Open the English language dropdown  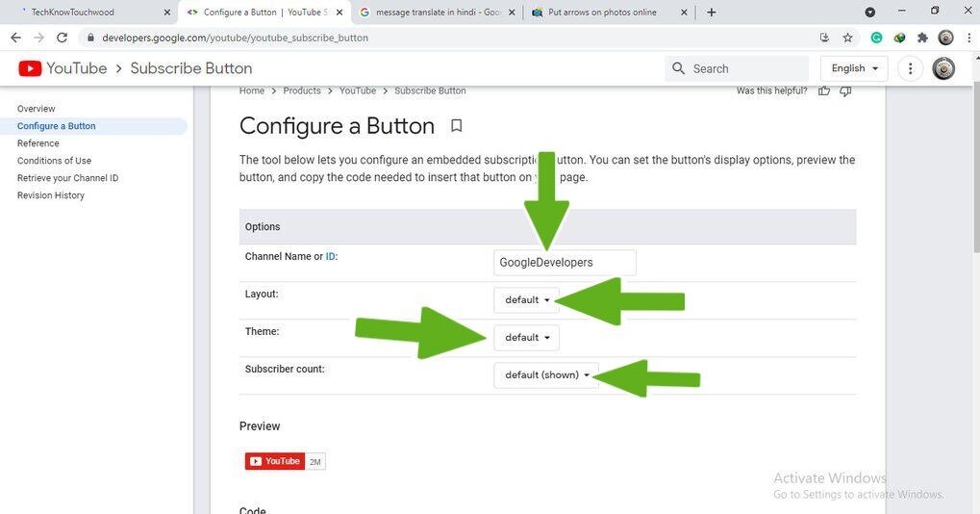[x=854, y=68]
